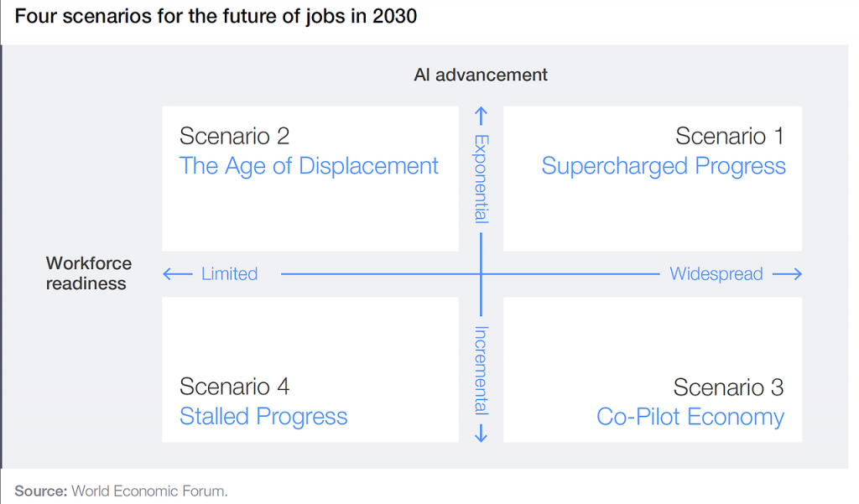Open The Age of Displacement link
This screenshot has height=504, width=859.
pyautogui.click(x=309, y=166)
